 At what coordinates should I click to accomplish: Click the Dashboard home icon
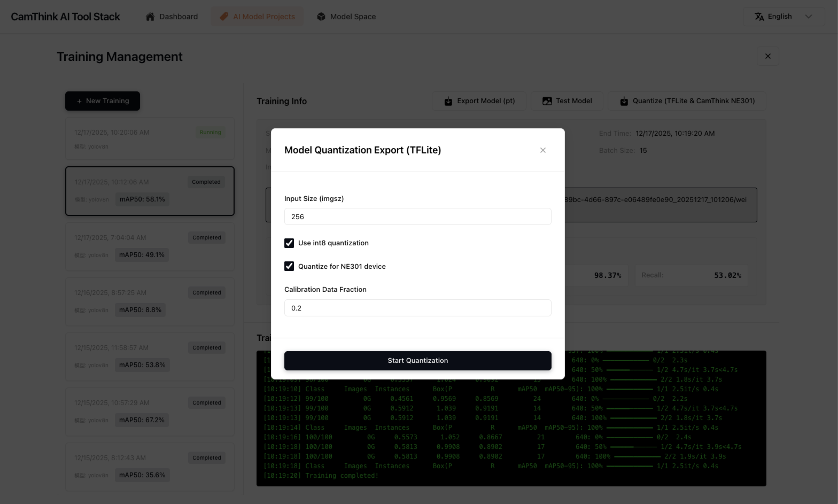pyautogui.click(x=150, y=17)
